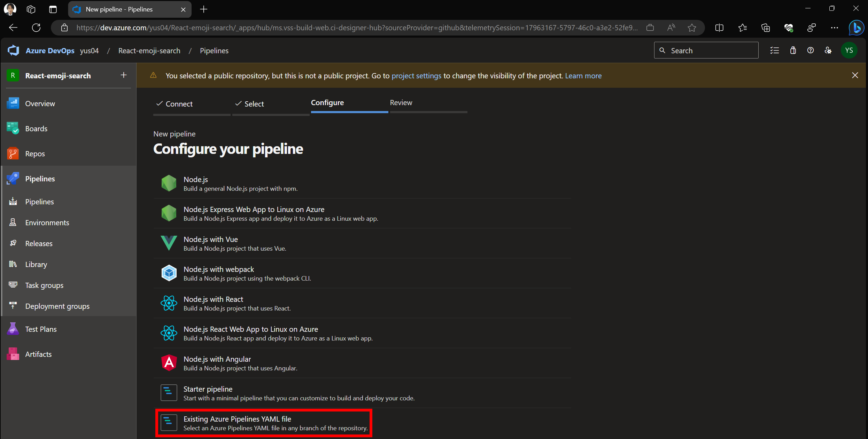The height and width of the screenshot is (439, 868).
Task: Select Existing Azure Pipelines YAML file
Action: click(x=237, y=419)
